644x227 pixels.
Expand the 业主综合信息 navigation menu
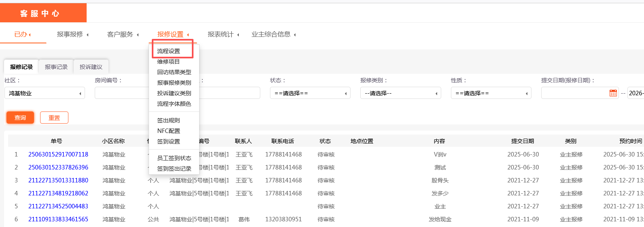click(271, 34)
